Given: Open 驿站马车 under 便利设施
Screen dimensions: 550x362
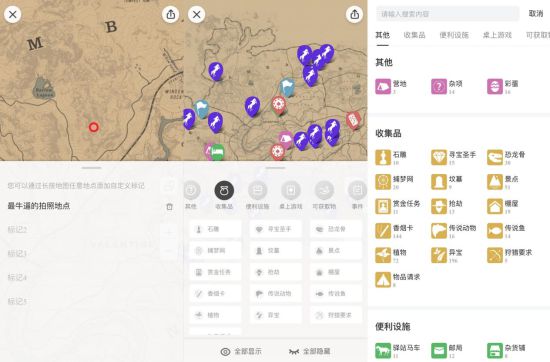Looking at the screenshot, I should coord(398,350).
